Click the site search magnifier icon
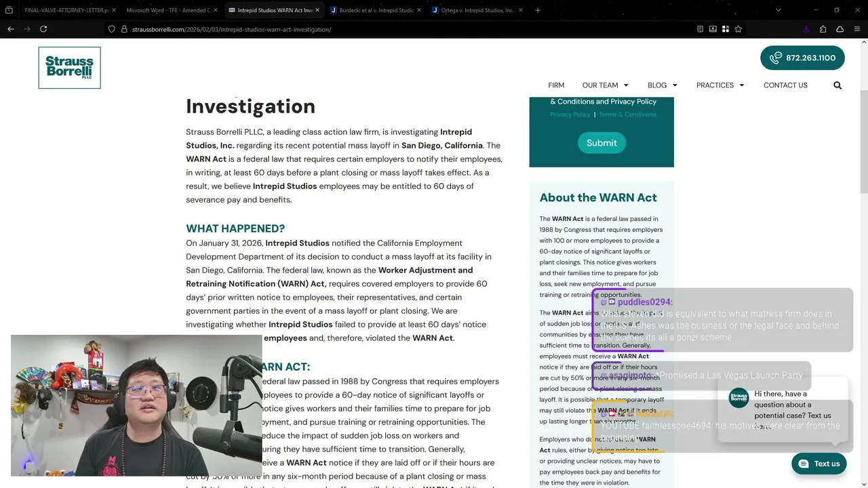 pos(837,85)
